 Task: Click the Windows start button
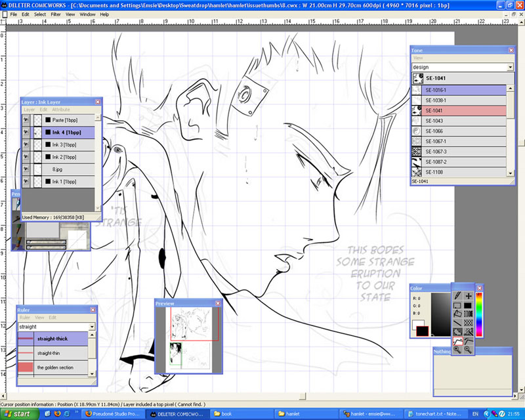point(19,414)
